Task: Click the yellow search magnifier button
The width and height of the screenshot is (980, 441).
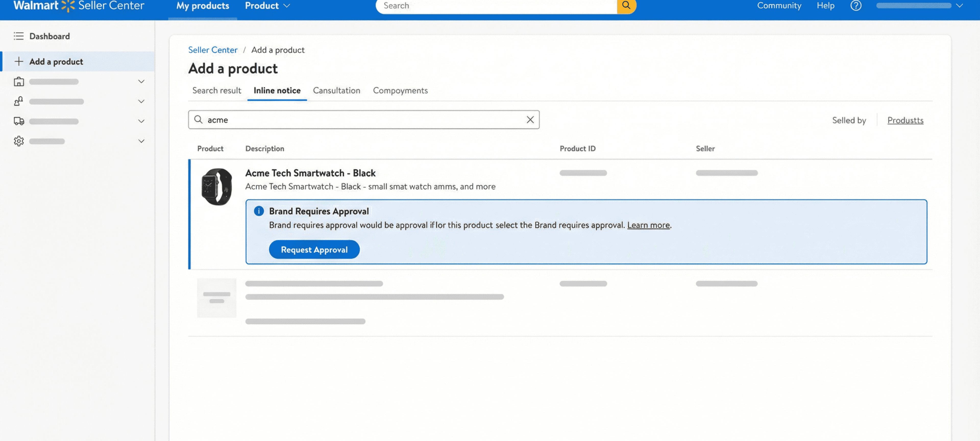Action: pos(626,6)
